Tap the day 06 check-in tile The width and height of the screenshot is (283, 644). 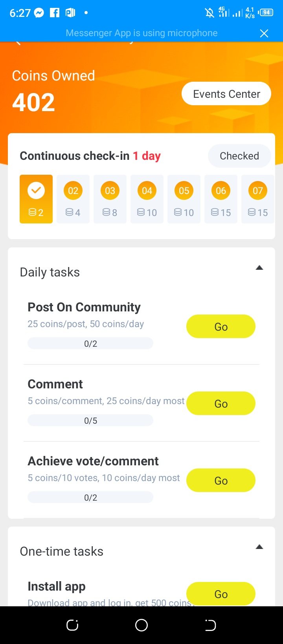[221, 199]
